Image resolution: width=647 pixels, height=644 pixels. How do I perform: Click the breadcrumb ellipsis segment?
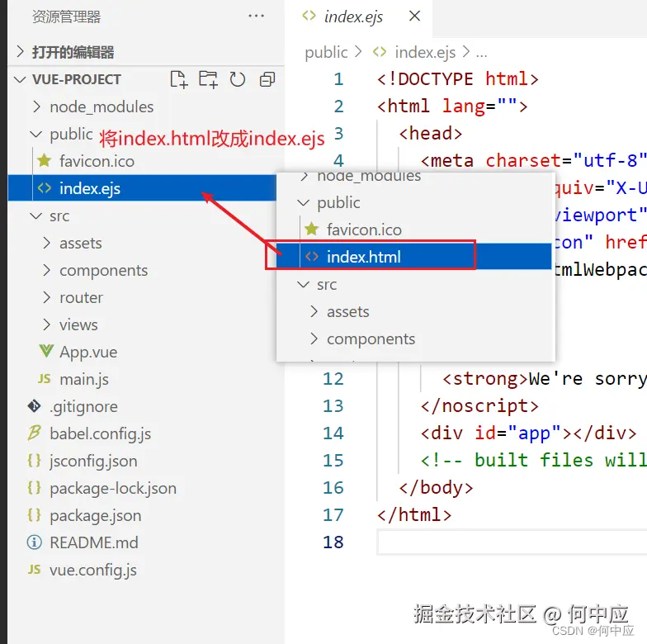coord(482,53)
